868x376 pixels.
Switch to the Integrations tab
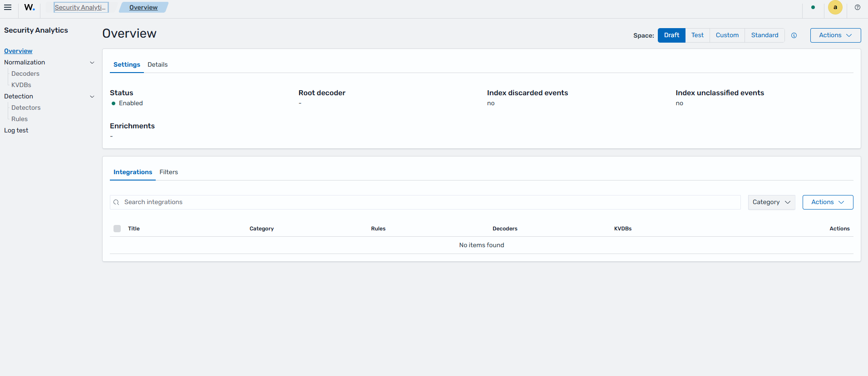(x=133, y=172)
